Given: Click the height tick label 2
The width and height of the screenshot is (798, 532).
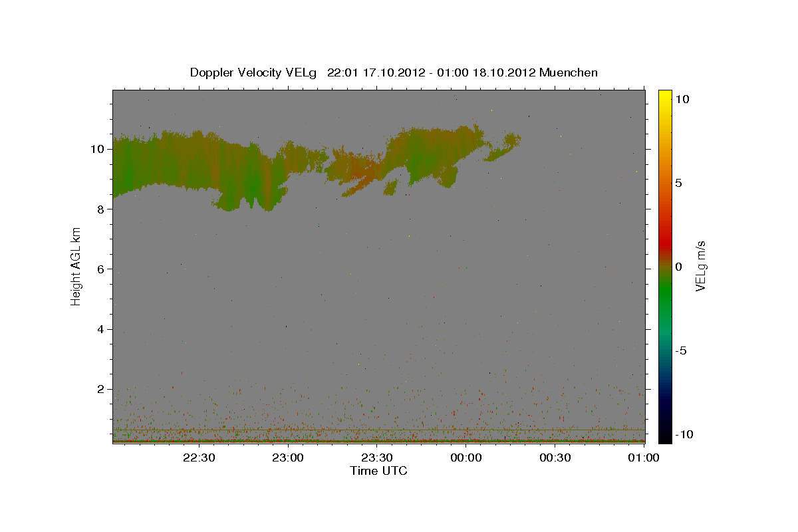Looking at the screenshot, I should [x=102, y=389].
